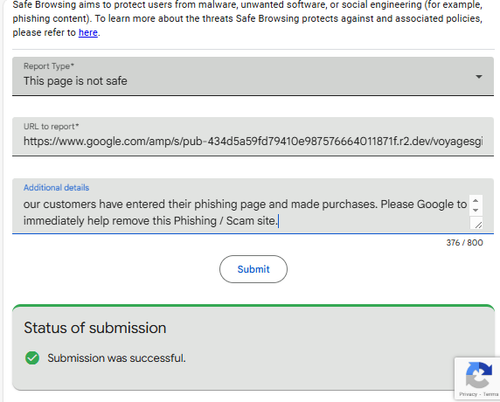The image size is (500, 402).
Task: Click the green success checkmark icon
Action: pos(32,358)
